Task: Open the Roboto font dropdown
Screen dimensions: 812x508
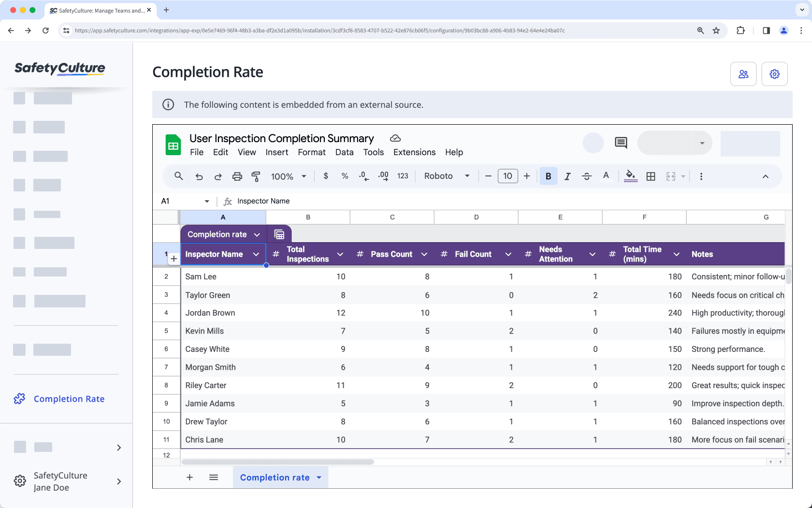Action: [x=446, y=176]
